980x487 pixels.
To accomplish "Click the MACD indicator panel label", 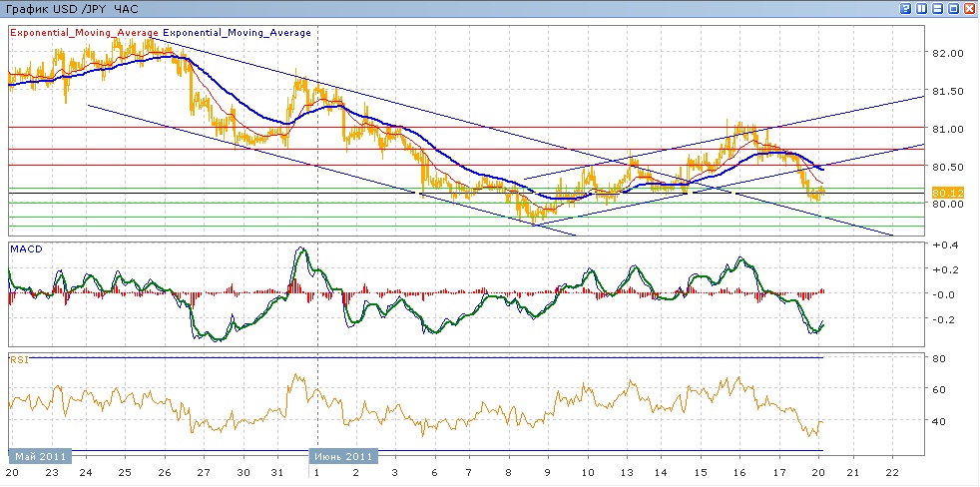I will pyautogui.click(x=25, y=246).
